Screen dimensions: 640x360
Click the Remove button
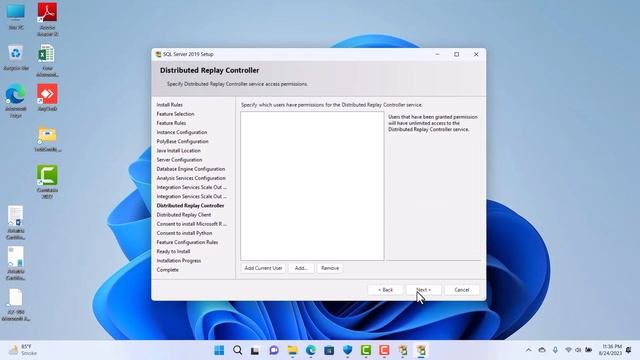tap(330, 268)
